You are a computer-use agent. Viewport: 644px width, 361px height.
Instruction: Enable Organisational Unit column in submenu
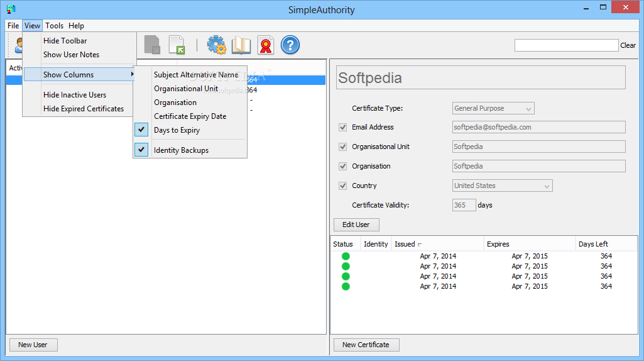[190, 89]
